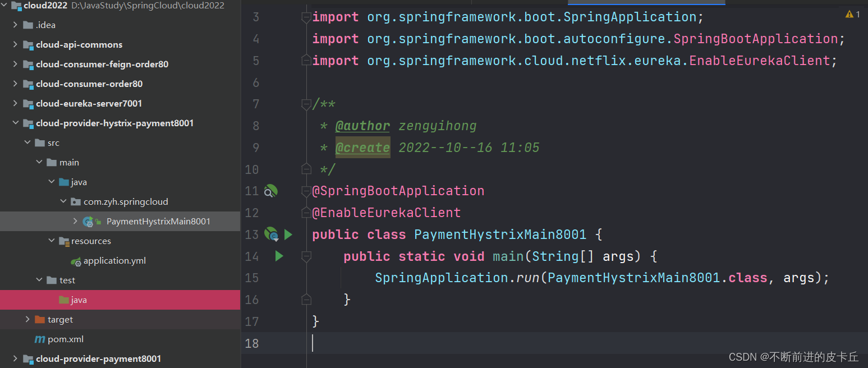Collapse the com.zyh.springcloud package
The image size is (868, 368).
tap(63, 201)
